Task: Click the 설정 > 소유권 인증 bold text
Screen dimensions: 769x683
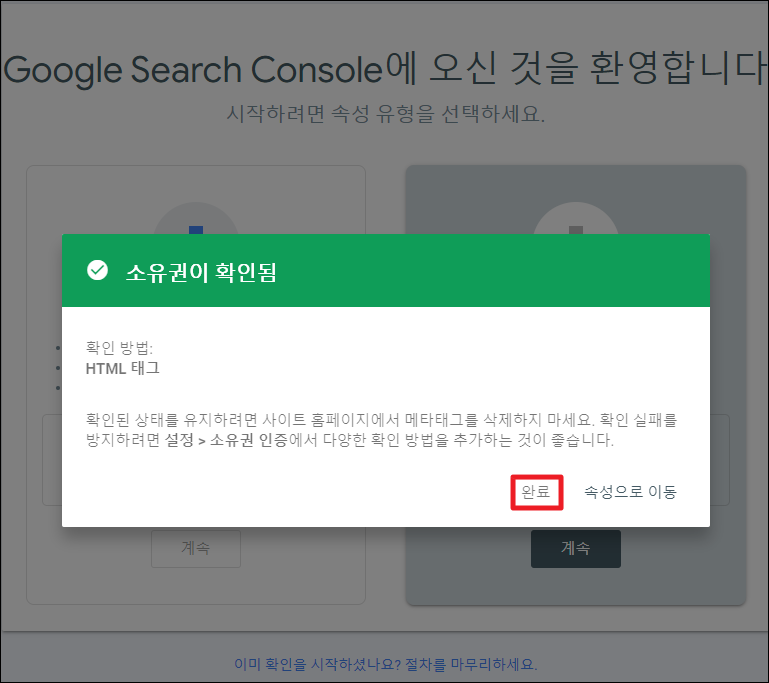Action: [x=226, y=440]
